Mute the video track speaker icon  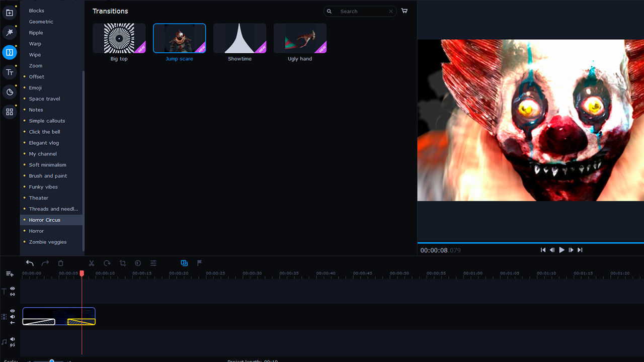[12, 317]
